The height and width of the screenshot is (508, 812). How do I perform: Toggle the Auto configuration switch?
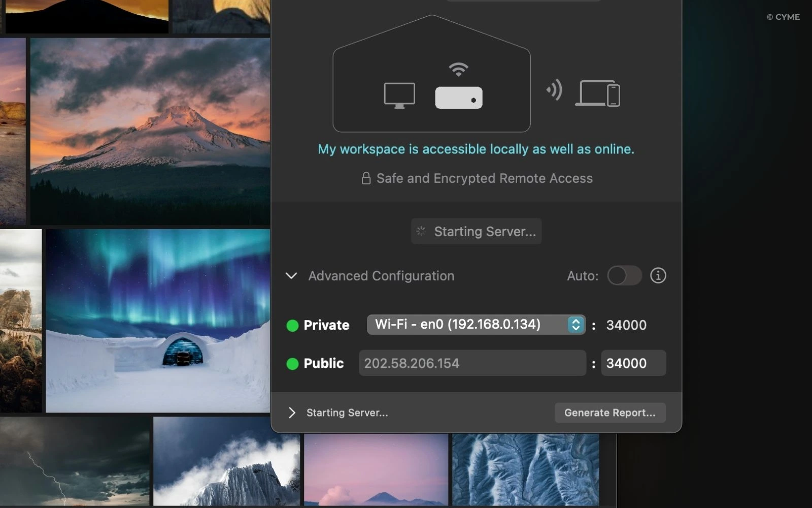[x=624, y=276]
